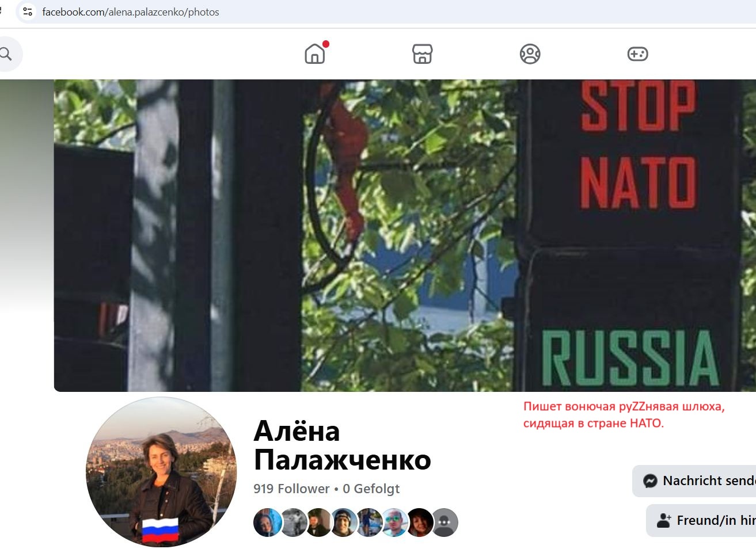The height and width of the screenshot is (549, 756).
Task: Open the Facebook Home feed icon
Action: tap(315, 54)
